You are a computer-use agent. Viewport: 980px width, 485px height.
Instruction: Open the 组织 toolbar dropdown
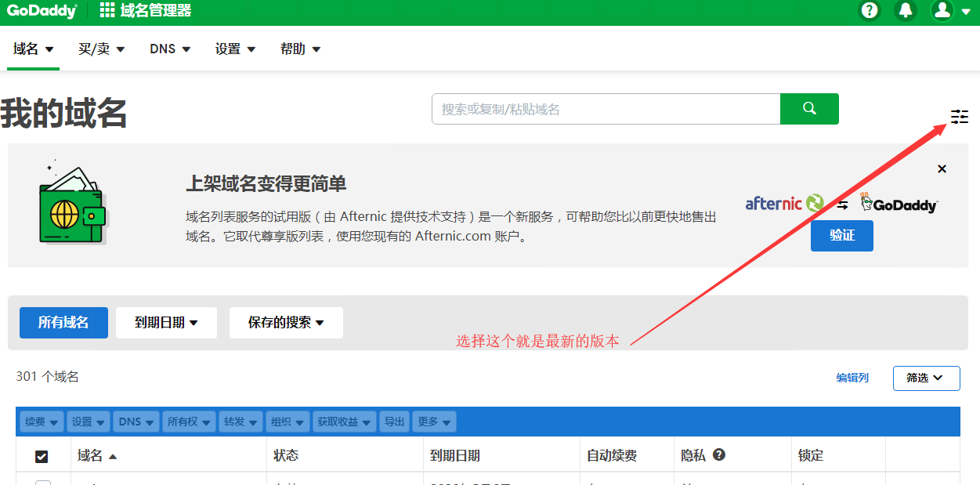click(287, 422)
